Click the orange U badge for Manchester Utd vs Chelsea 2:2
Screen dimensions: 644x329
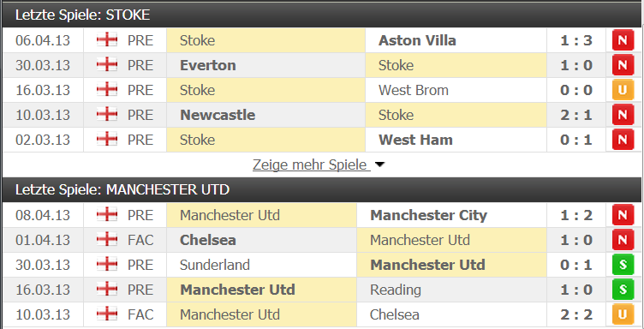pyautogui.click(x=623, y=314)
